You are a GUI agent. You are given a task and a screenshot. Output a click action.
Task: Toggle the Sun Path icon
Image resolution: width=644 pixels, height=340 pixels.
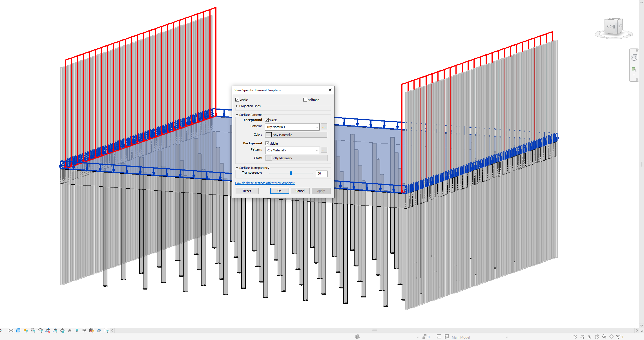[x=25, y=330]
